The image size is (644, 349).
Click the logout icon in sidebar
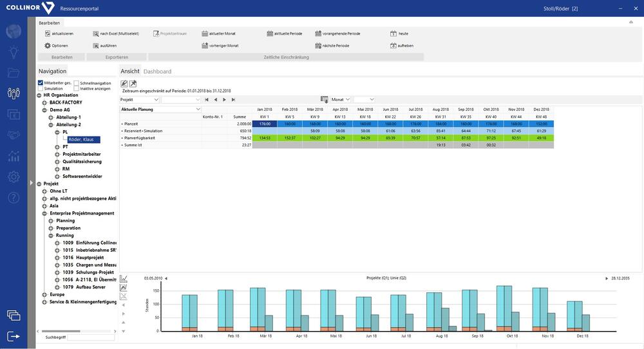pos(14,336)
